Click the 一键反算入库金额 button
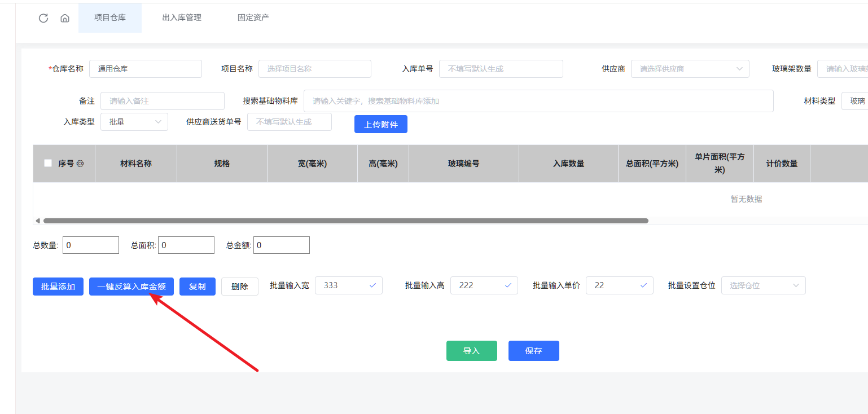The height and width of the screenshot is (414, 868). (x=131, y=287)
